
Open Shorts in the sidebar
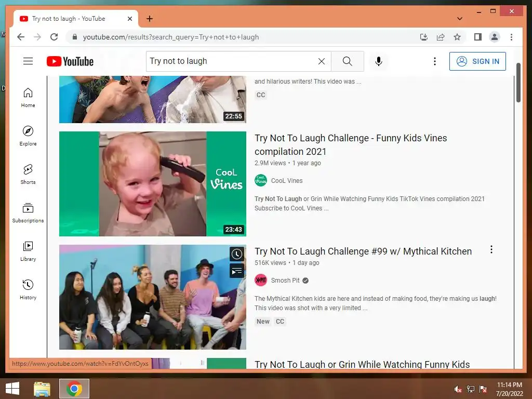coord(28,175)
